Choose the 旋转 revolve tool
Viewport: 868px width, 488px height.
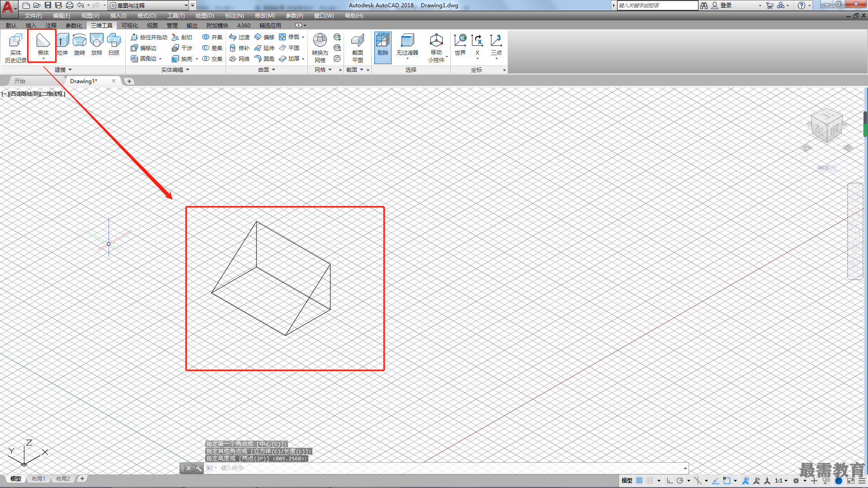[80, 44]
